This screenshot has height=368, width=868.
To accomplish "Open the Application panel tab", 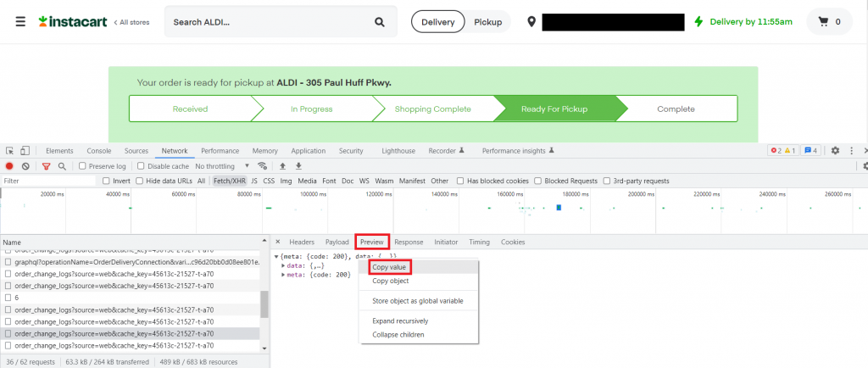I will pos(308,151).
